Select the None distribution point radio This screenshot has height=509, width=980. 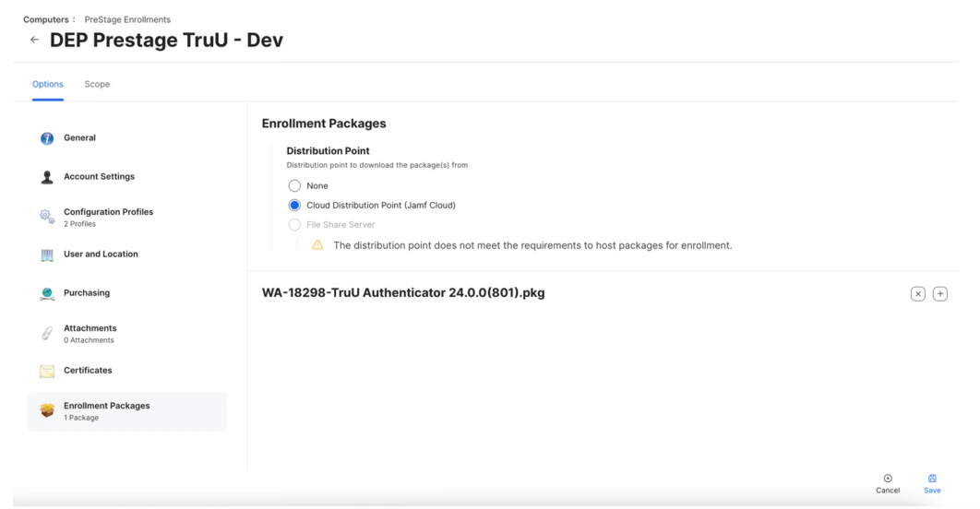tap(294, 185)
